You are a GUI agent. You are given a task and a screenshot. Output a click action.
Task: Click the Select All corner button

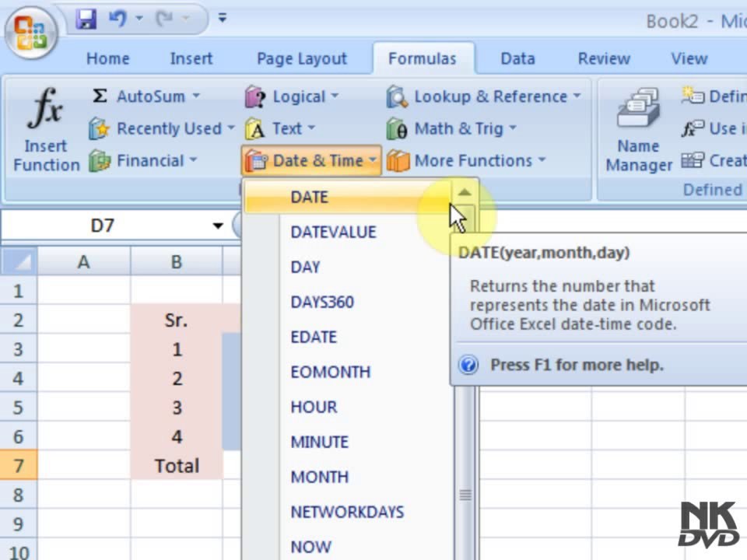tap(18, 261)
